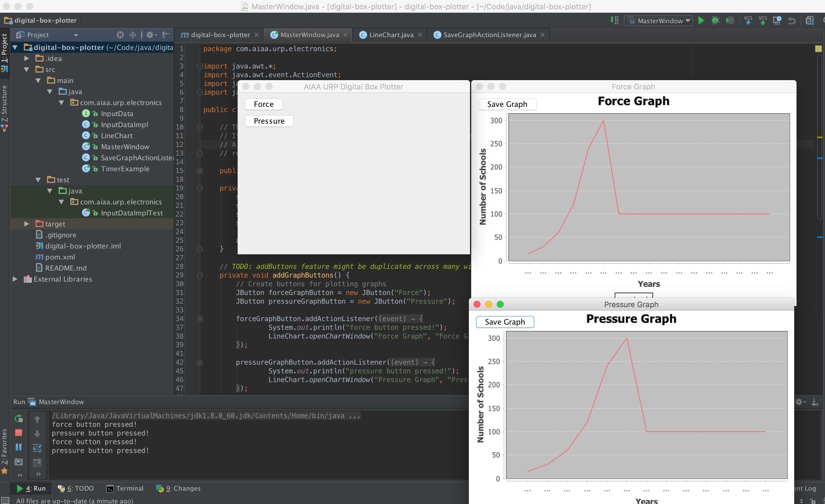Screen dimensions: 825x504
Task: Click Save Graph in Force Graph window
Action: (x=507, y=105)
